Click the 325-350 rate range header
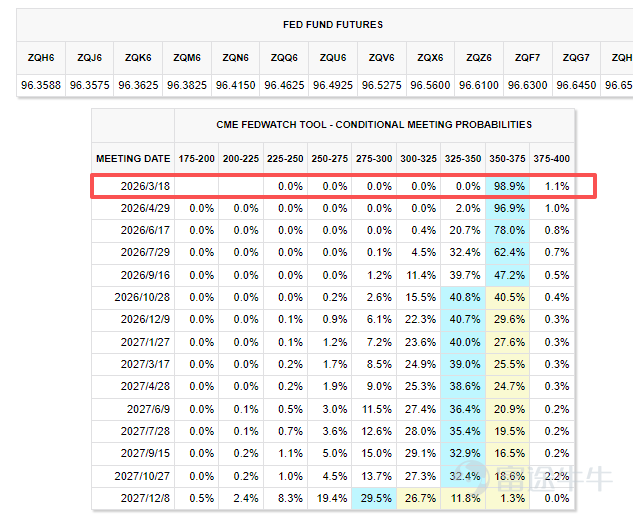 (463, 159)
